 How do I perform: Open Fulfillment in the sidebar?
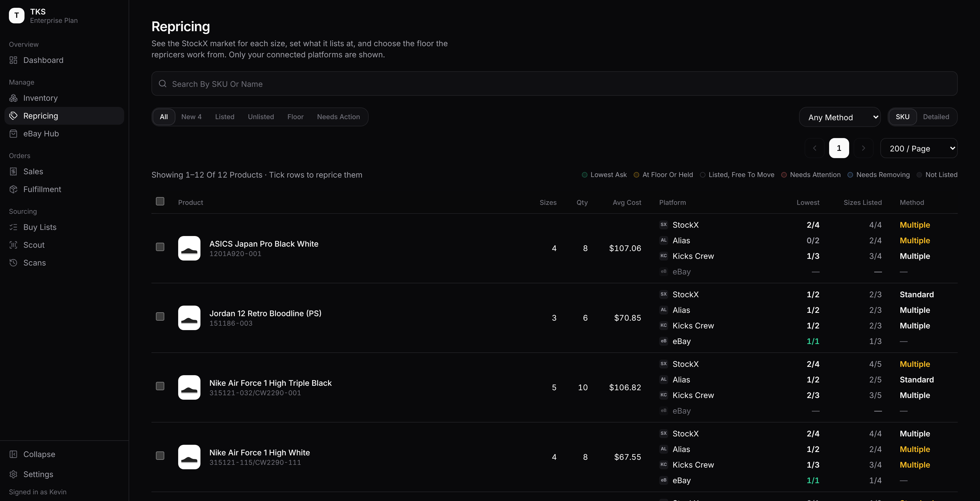(64, 189)
